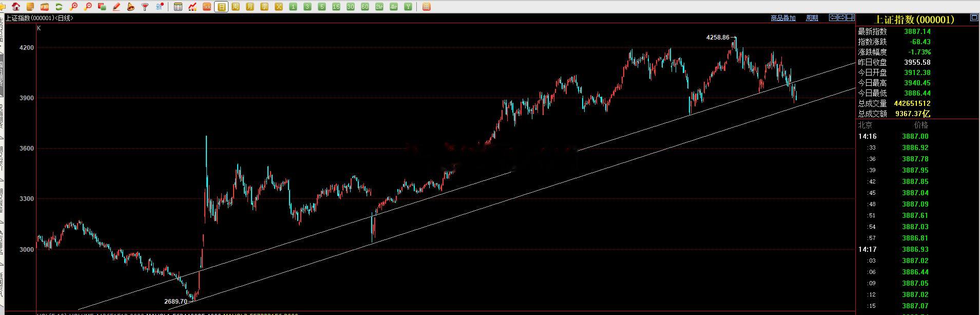Select the monthly 月 period button
Viewport: 980px width, 315px height.
coord(250,7)
